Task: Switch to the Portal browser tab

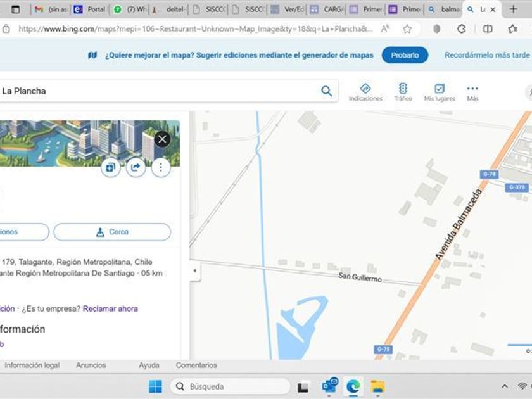Action: pos(90,9)
